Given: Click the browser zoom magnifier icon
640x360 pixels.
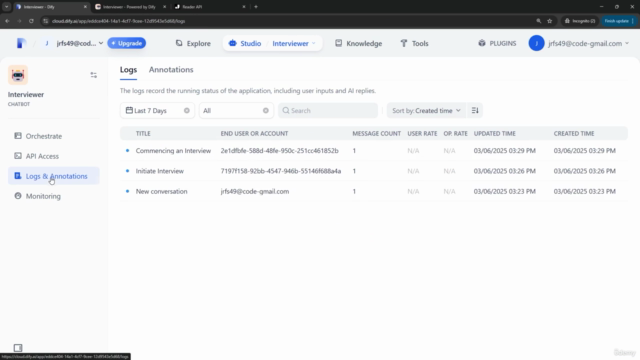Looking at the screenshot, I should 538,21.
